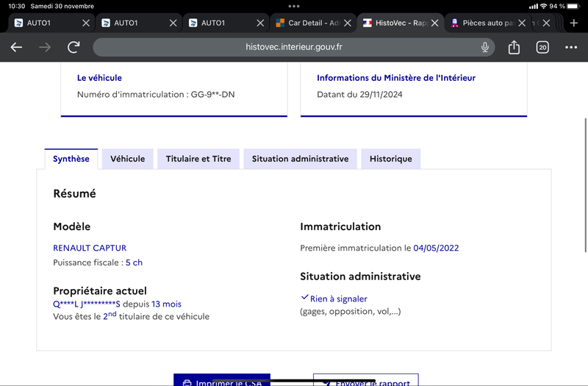This screenshot has height=386, width=588.
Task: Tap the three-dots multitasking control at top
Action: pyautogui.click(x=294, y=6)
